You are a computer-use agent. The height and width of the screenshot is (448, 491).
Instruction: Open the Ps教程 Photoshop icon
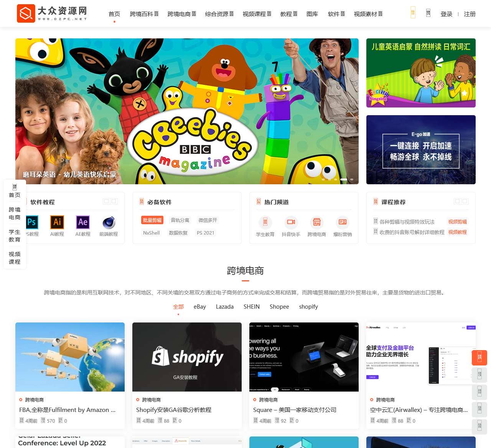point(32,222)
